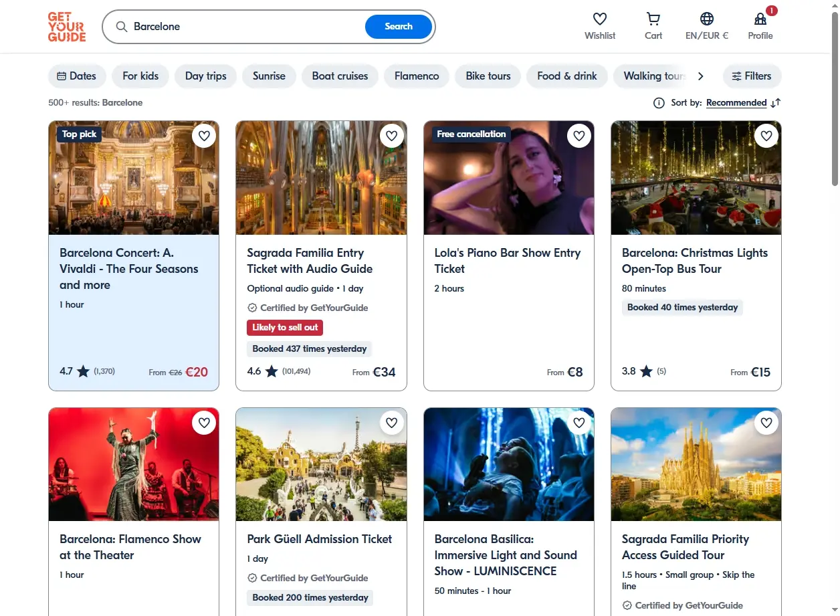This screenshot has height=616, width=840.
Task: Open Sagrada Familia Priority Access Guided Tour
Action: click(686, 547)
